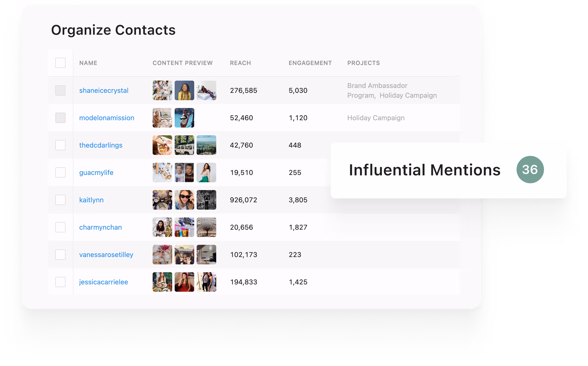588x366 pixels.
Task: Open the shaneicecrystal contact profile
Action: [x=104, y=90]
